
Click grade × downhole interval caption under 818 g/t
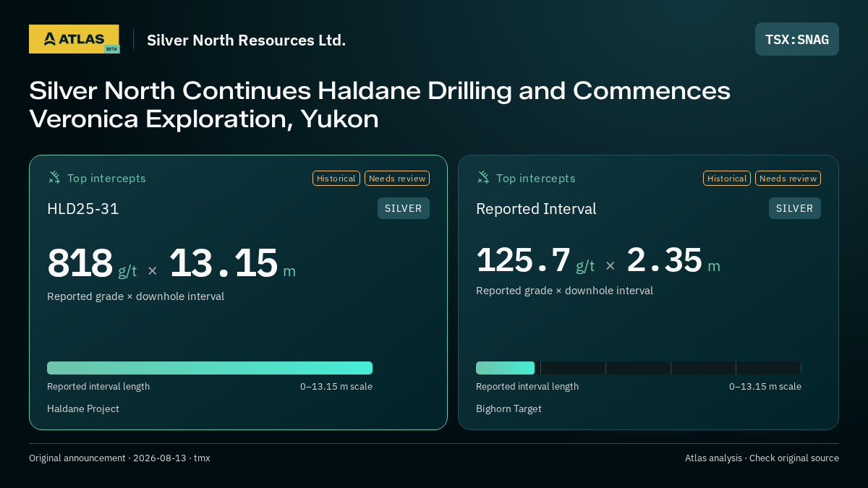[135, 296]
